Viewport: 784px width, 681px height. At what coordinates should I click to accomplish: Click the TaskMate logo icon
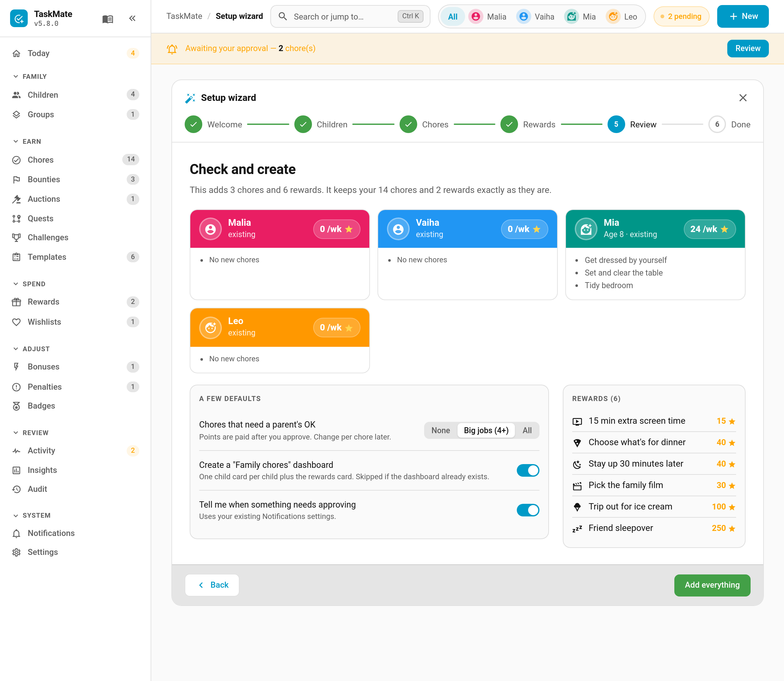(19, 18)
